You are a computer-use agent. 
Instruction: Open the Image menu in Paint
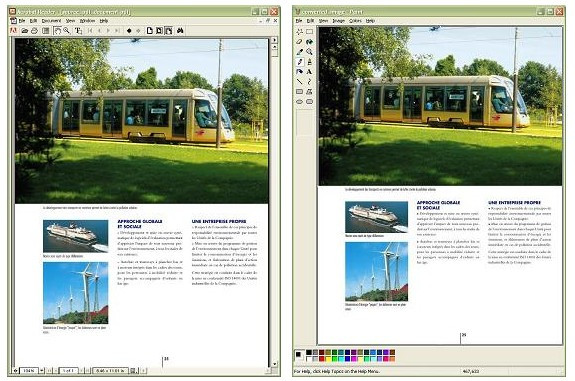338,21
